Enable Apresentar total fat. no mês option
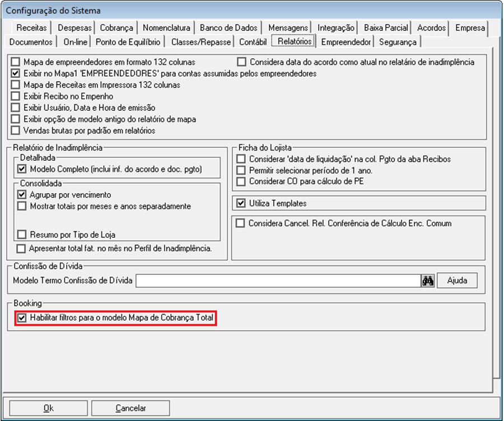 (x=21, y=249)
